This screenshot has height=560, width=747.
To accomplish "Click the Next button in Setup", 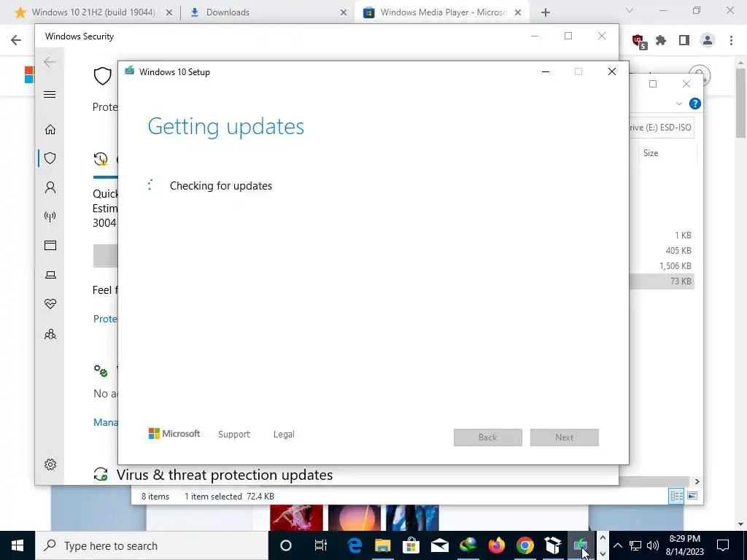I will point(565,437).
